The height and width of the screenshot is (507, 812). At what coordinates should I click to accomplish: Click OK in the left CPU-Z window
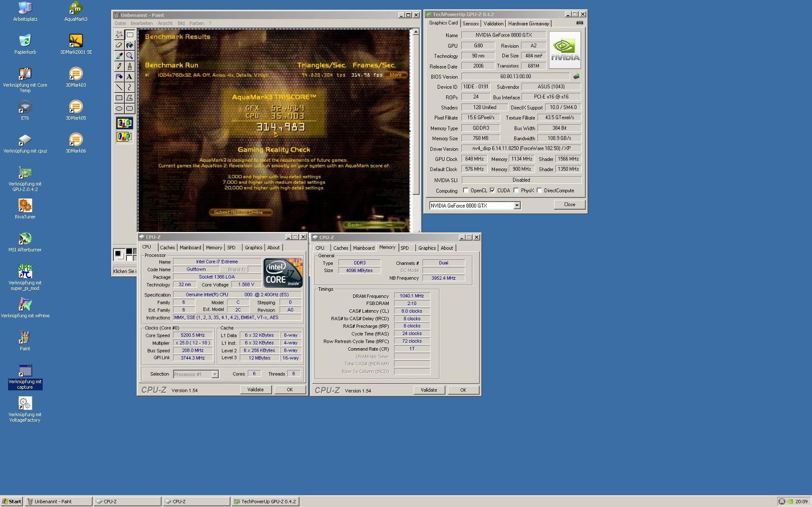tap(290, 390)
